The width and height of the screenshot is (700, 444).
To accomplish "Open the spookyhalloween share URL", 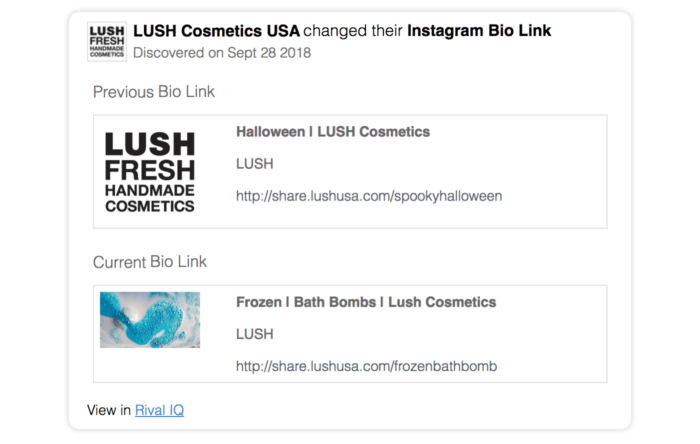I will click(x=368, y=196).
